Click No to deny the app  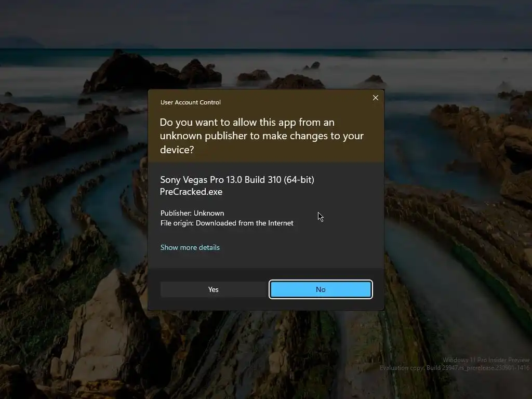321,289
